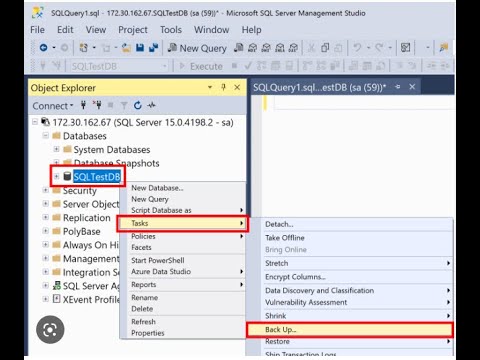Toggle the Object Explorer auto-hide pin
This screenshot has width=480, height=360.
[223, 87]
